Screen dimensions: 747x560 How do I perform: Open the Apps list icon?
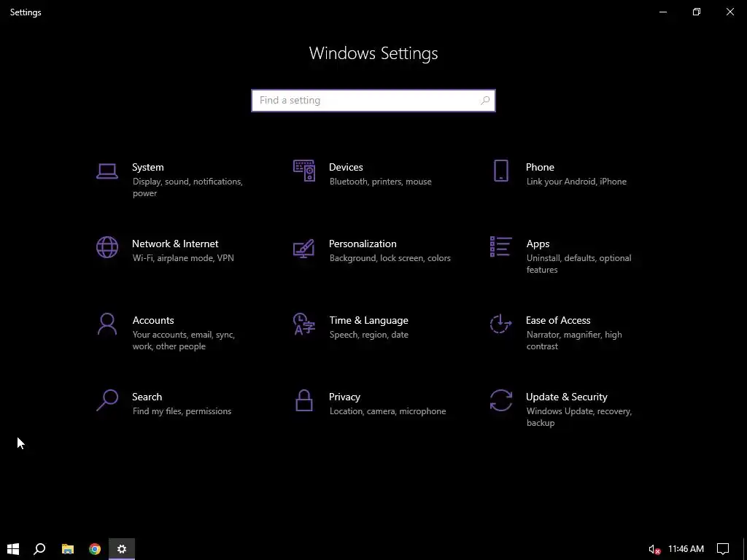500,246
